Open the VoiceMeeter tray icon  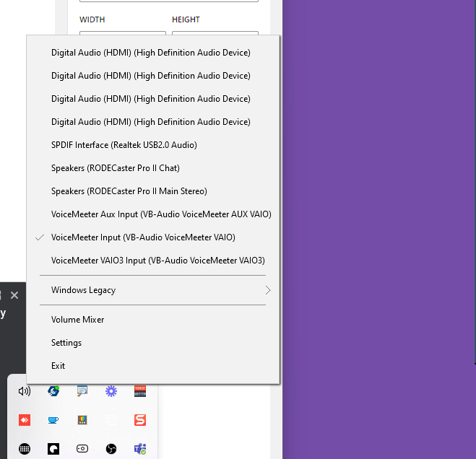point(140,391)
